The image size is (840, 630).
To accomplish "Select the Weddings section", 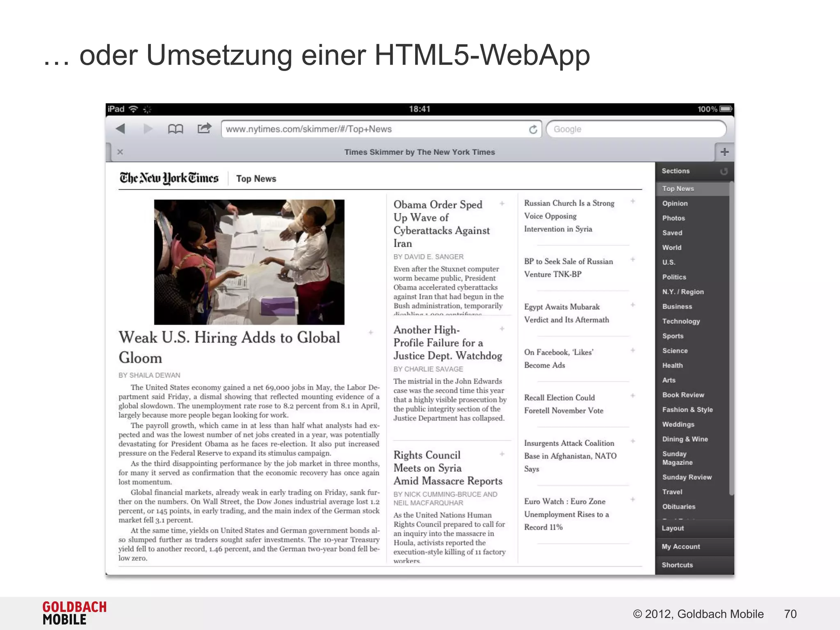I will [678, 425].
